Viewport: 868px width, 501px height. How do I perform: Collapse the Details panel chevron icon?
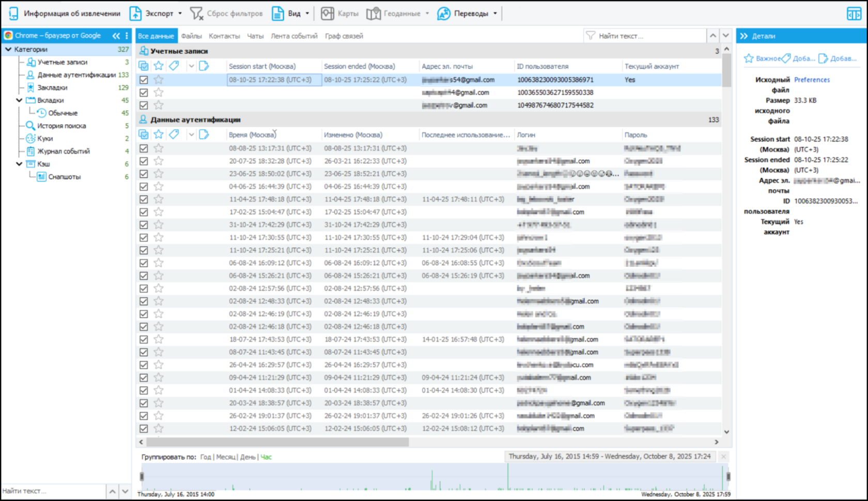click(x=744, y=36)
